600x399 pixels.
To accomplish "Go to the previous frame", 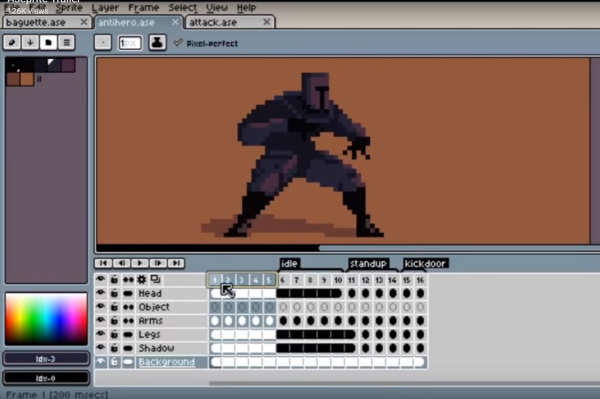I will click(122, 263).
